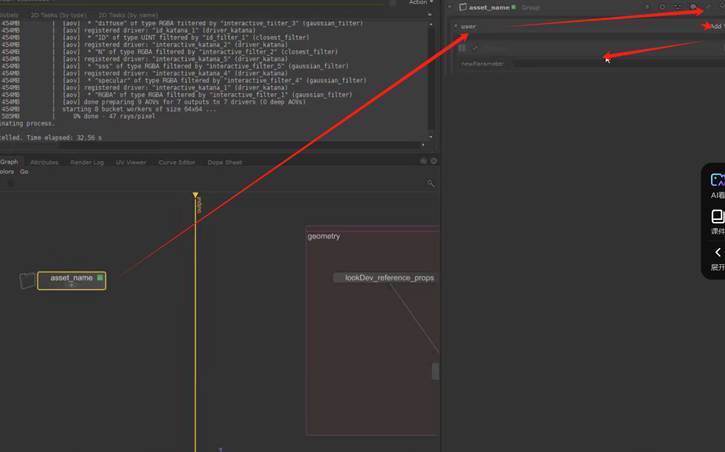The image size is (725, 452).
Task: Open the Dope Sheet tab
Action: click(x=225, y=162)
